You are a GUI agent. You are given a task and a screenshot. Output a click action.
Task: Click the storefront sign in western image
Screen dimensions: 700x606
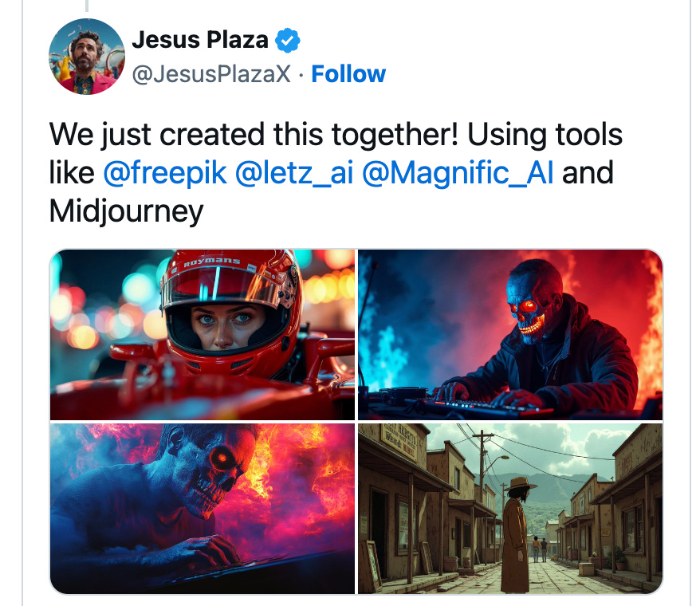(399, 440)
